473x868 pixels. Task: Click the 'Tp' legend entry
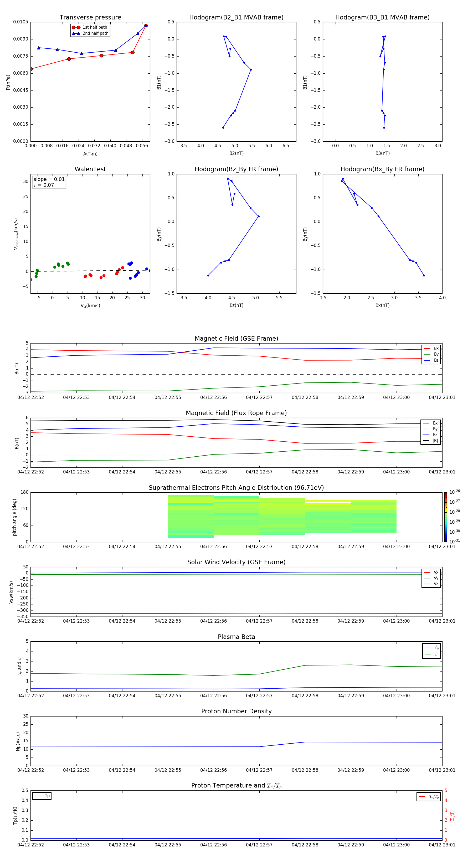(x=42, y=796)
